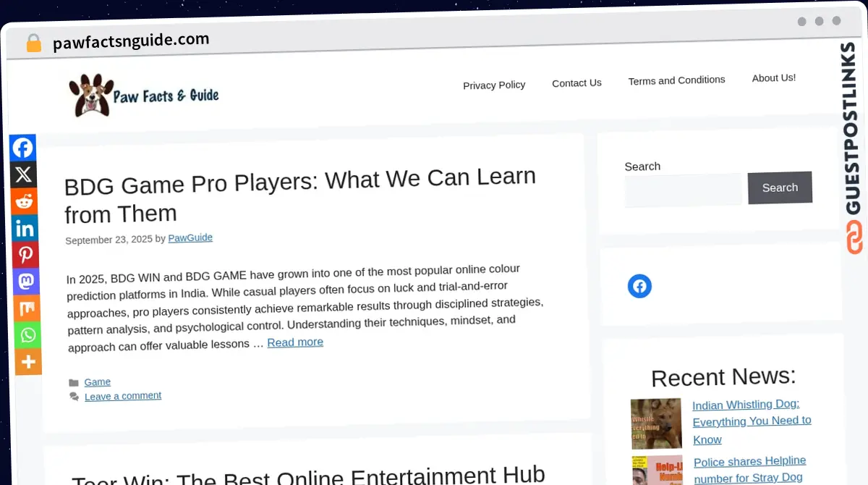Open Indian Whistling Dog article thumbnail
The width and height of the screenshot is (868, 485).
coord(656,423)
